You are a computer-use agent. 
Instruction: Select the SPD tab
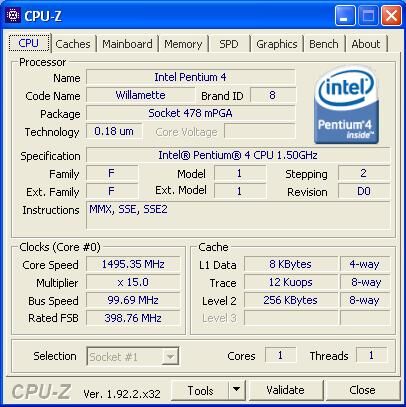(229, 44)
